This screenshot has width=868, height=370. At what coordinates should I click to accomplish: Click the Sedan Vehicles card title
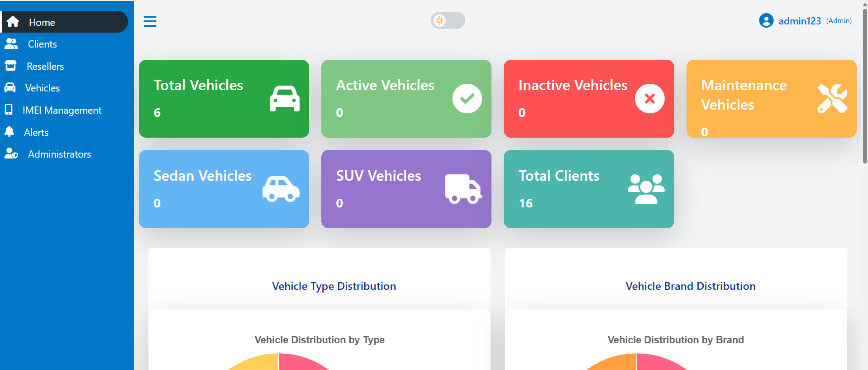click(x=203, y=176)
